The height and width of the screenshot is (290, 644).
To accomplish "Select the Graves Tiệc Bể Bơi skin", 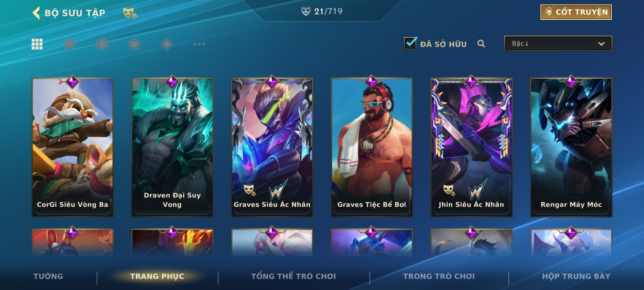I will (372, 147).
